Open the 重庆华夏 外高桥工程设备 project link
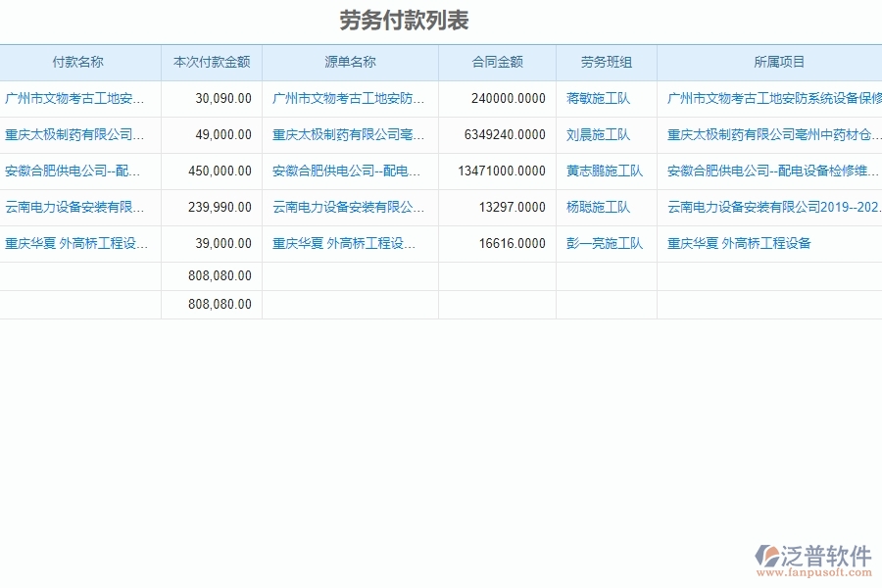882x588 pixels. pos(739,244)
